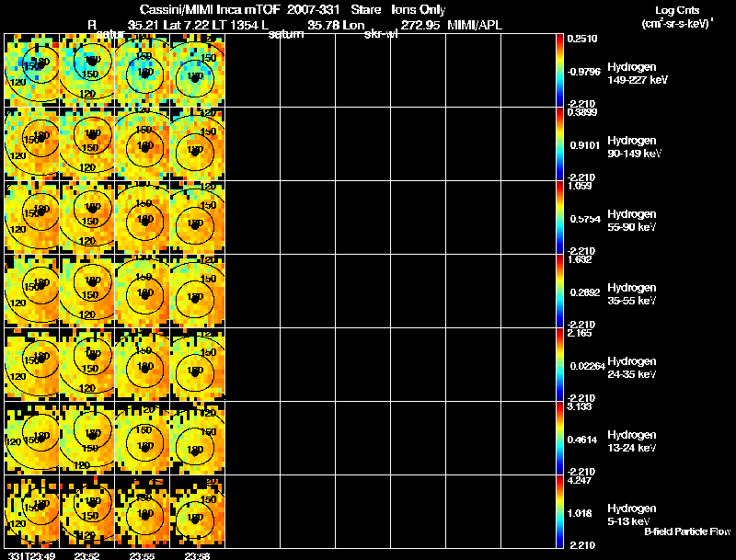Choose the 13-24 keV image at 23:55
736x560 pixels.
pyautogui.click(x=143, y=439)
